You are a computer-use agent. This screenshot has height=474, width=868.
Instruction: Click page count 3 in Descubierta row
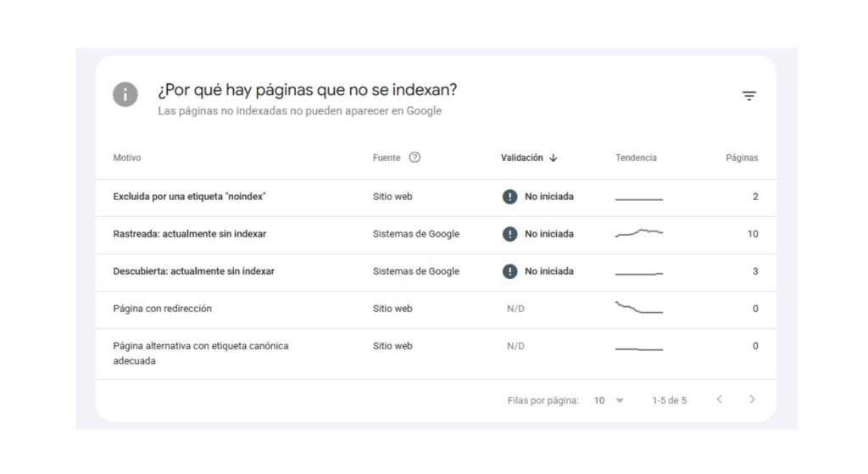tap(755, 271)
